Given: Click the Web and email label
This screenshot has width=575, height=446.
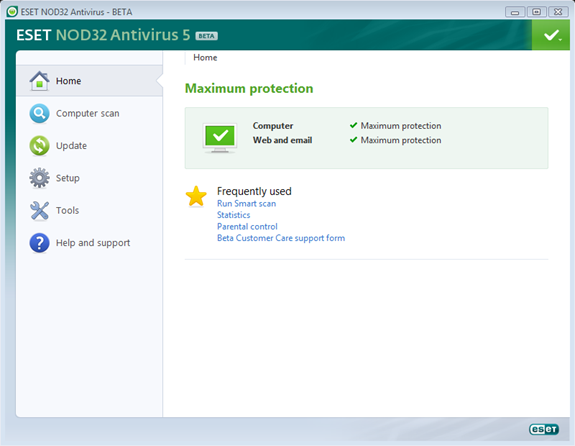Looking at the screenshot, I should tap(282, 140).
